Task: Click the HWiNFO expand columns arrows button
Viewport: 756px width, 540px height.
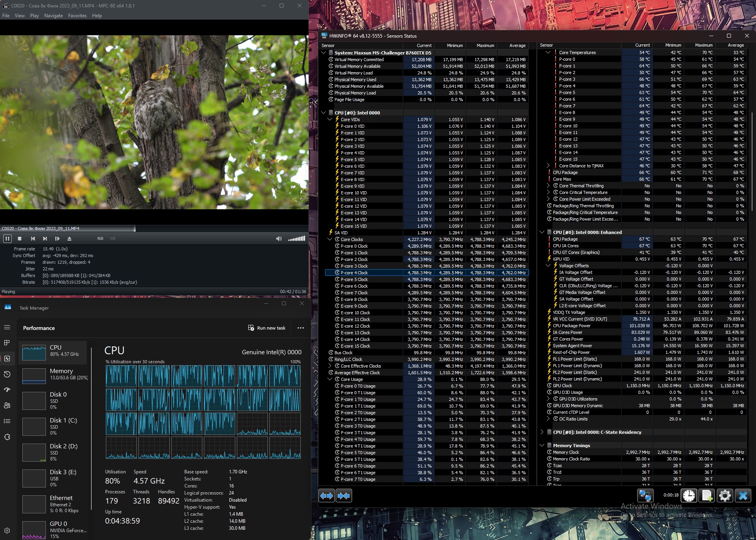Action: (x=327, y=496)
